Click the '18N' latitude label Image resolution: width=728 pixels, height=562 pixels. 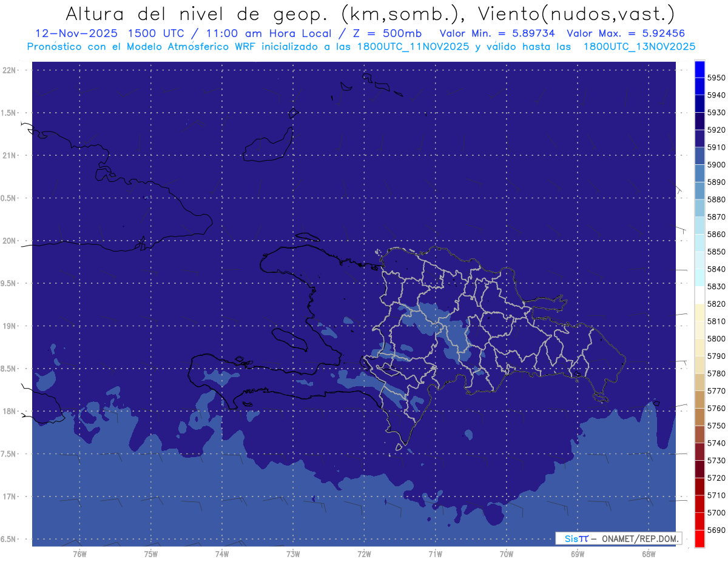(8, 411)
